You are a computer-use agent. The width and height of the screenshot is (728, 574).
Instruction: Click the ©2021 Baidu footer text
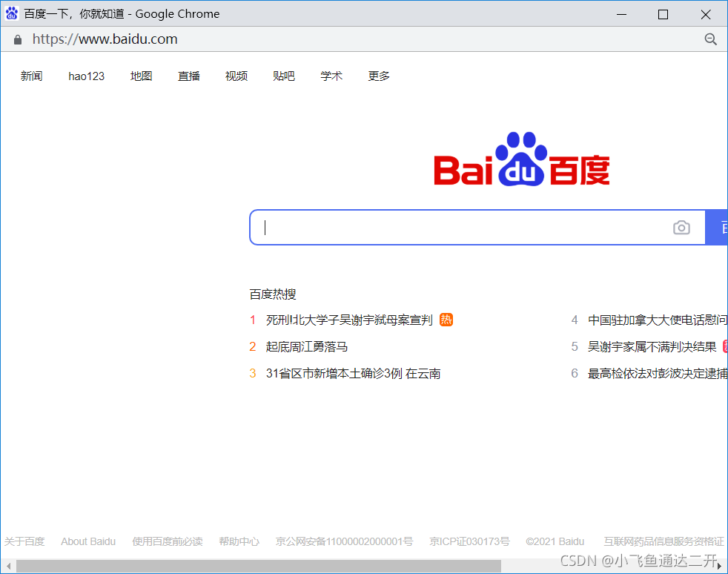click(555, 541)
